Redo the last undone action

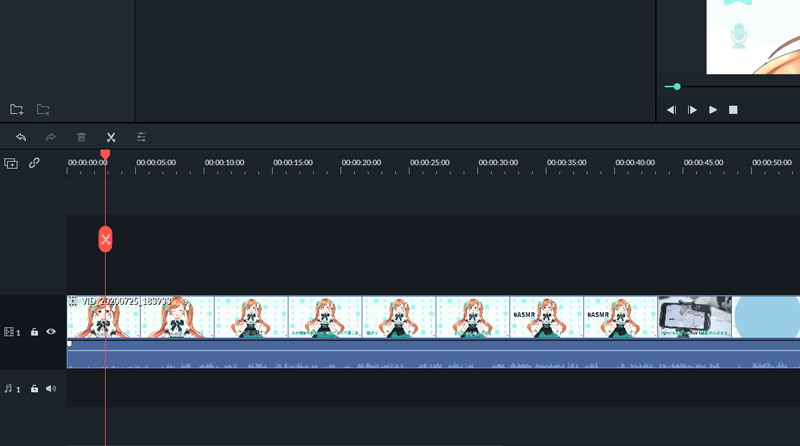point(51,137)
